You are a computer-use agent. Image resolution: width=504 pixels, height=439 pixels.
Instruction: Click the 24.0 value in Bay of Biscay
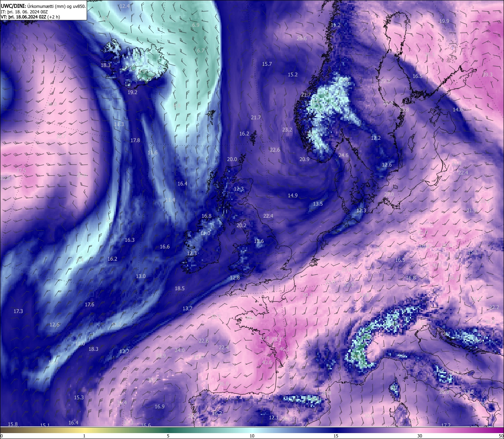click(x=179, y=350)
